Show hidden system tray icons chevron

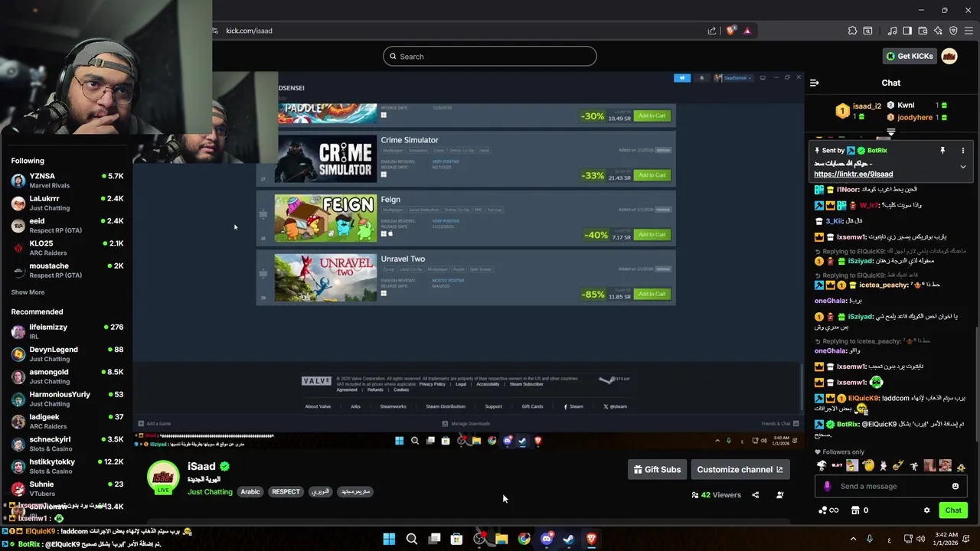click(x=854, y=539)
